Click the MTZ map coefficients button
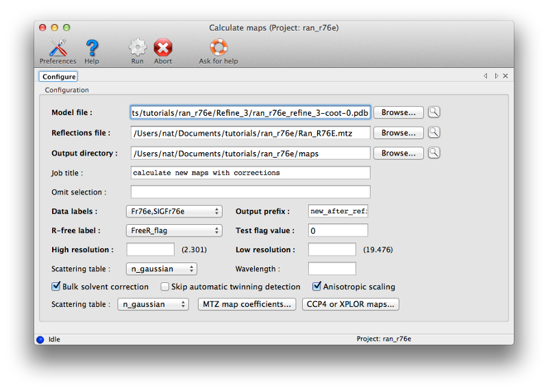The height and width of the screenshot is (392, 548). tap(247, 304)
